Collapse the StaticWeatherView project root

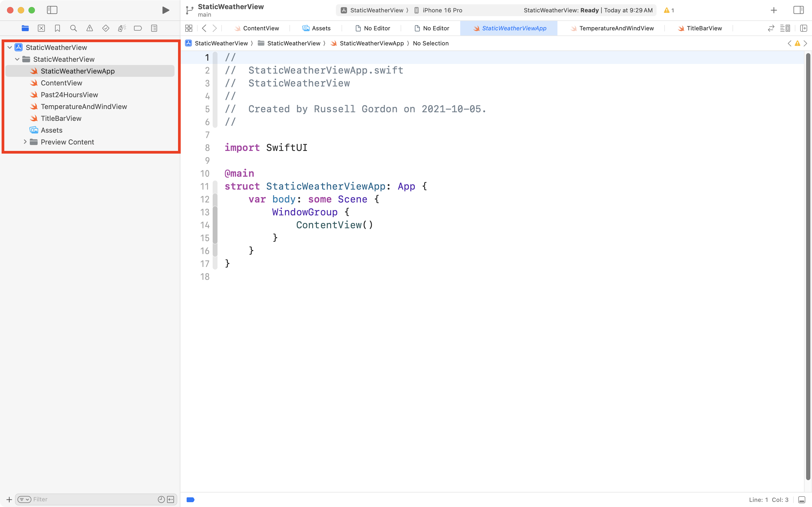click(10, 48)
